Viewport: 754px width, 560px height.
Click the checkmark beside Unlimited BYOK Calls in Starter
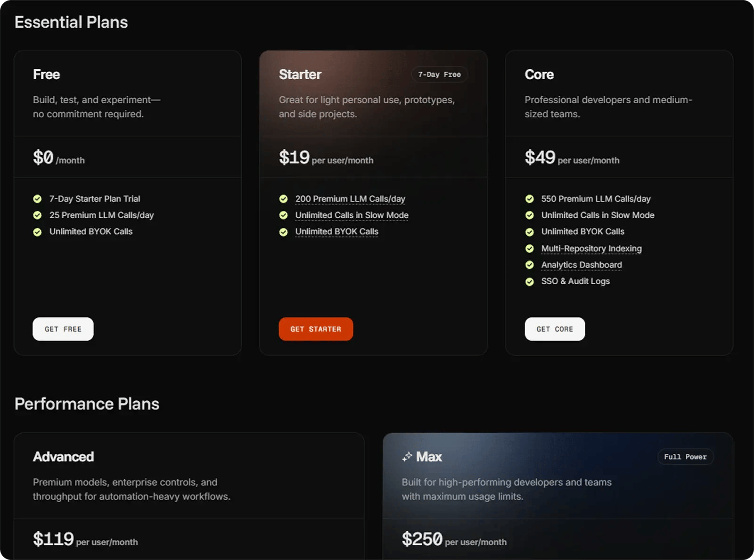(x=283, y=231)
